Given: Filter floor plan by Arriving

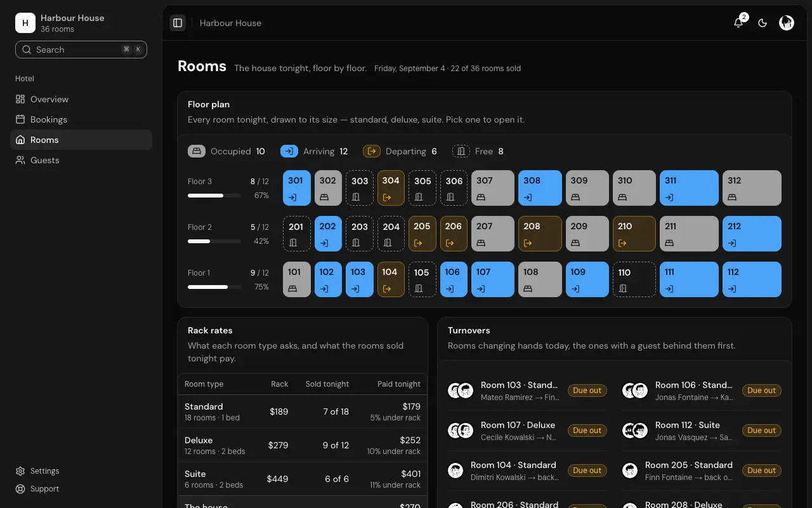Looking at the screenshot, I should pyautogui.click(x=314, y=151).
